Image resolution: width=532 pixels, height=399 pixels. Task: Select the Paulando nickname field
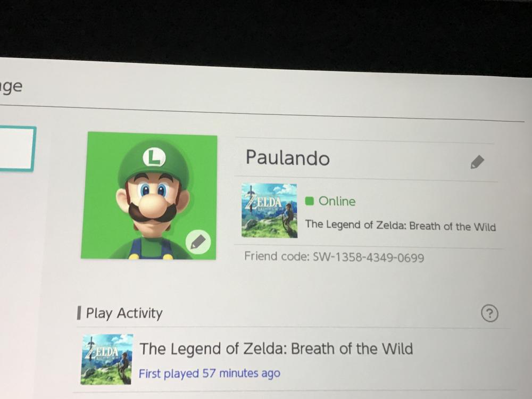(366, 159)
